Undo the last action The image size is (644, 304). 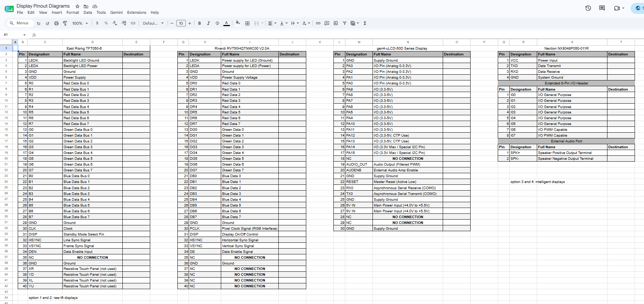39,23
